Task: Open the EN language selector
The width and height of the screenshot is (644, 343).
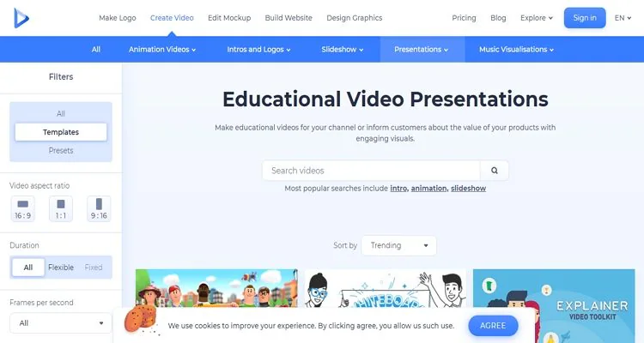Action: [623, 18]
